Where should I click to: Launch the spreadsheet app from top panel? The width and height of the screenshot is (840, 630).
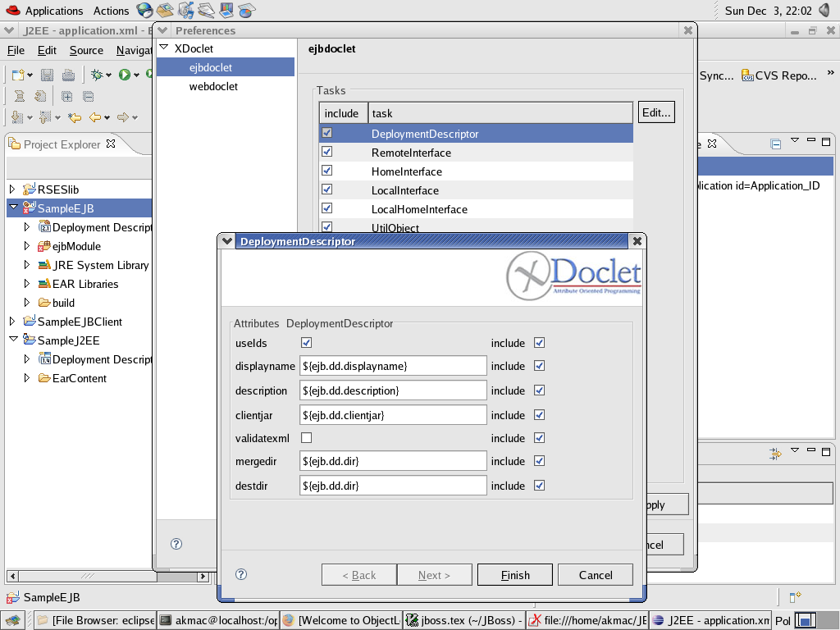(246, 10)
